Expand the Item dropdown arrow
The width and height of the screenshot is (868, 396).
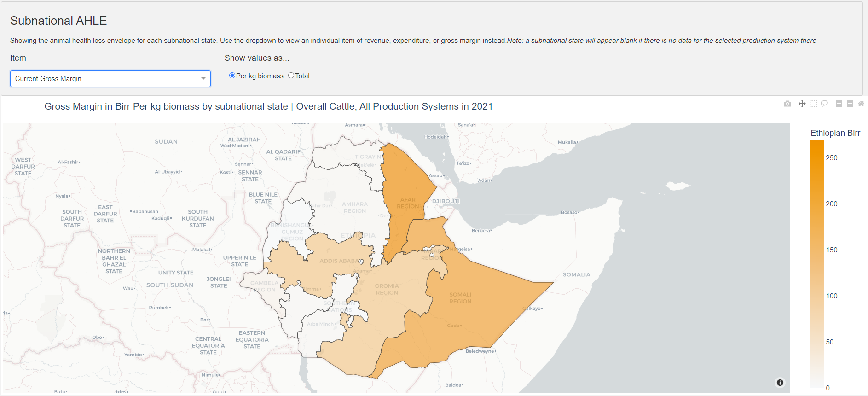pyautogui.click(x=203, y=79)
